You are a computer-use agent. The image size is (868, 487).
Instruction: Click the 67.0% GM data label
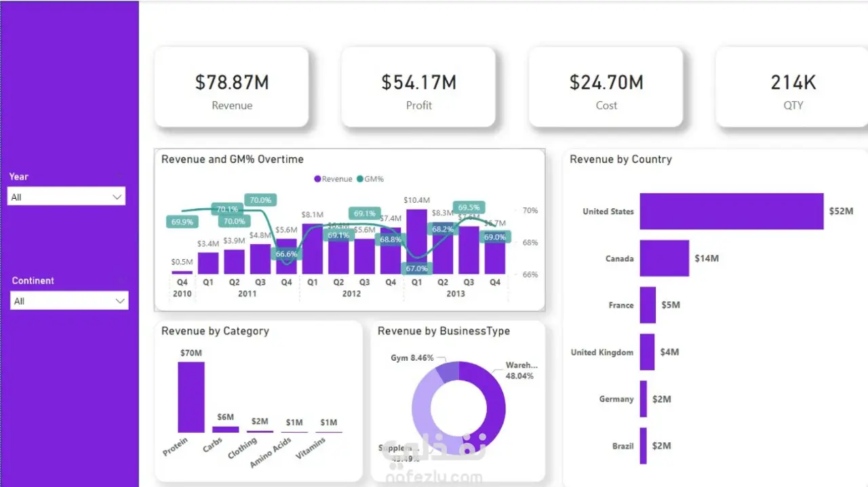click(417, 269)
